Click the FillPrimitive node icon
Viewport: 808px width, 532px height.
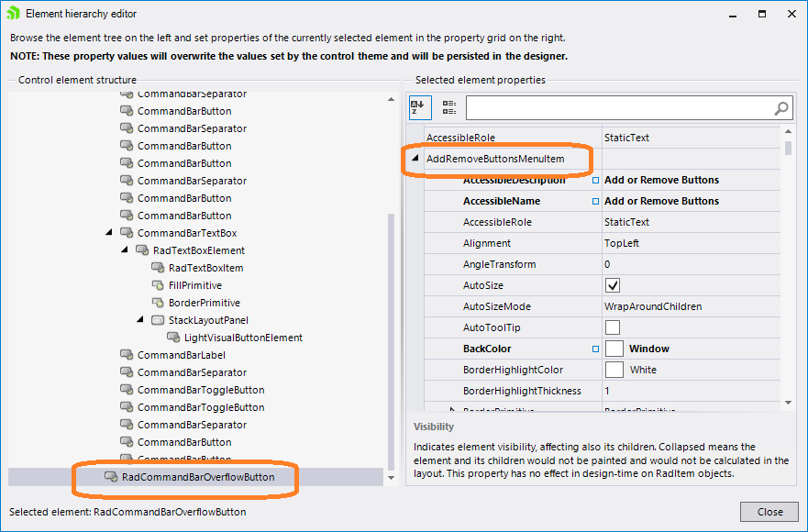point(158,285)
